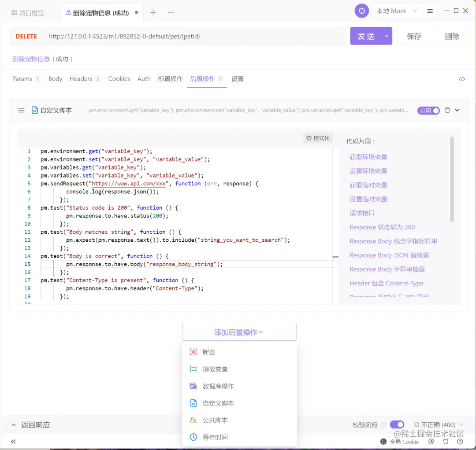Open the 本地 Mock environment dropdown
476x450 pixels.
[397, 11]
